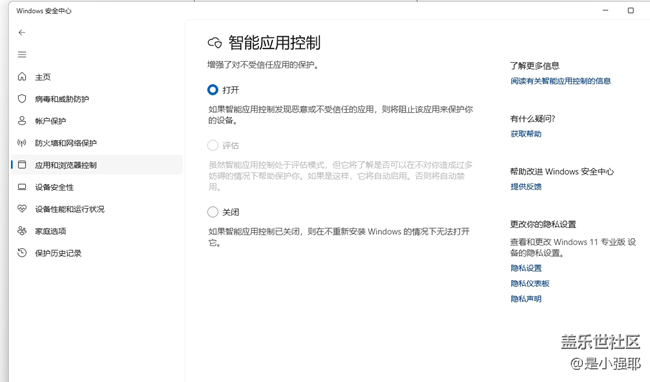Click the family options people icon

[22, 231]
